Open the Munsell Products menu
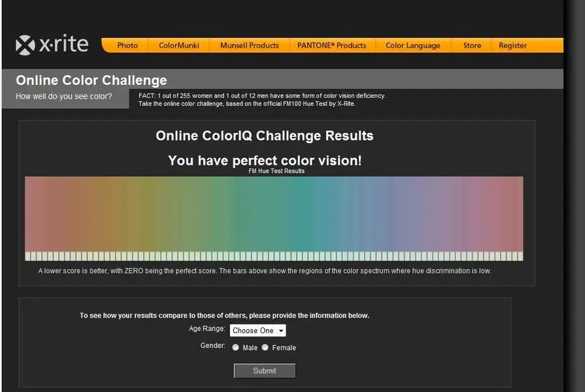Screen dimensions: 585x392 click(249, 46)
